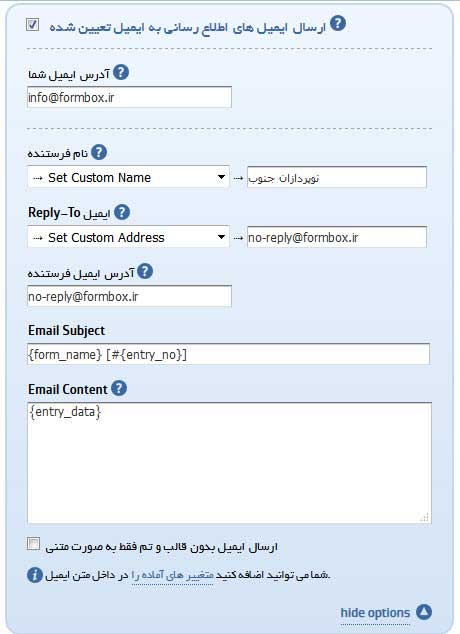Focus the Email Subject input field
The image size is (460, 634).
tap(228, 354)
